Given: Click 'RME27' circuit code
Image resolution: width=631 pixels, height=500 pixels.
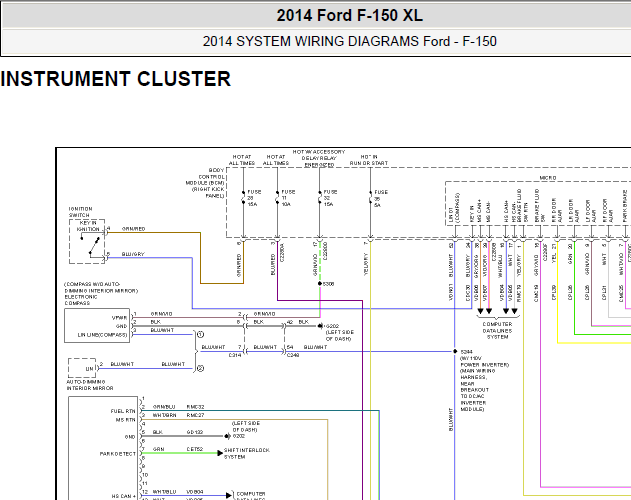Looking at the screenshot, I should click(x=195, y=415).
